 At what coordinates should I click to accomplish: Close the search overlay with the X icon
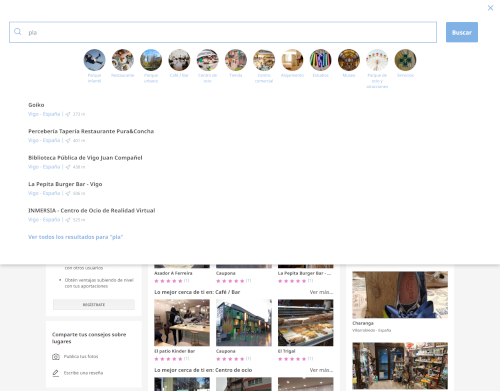click(490, 8)
